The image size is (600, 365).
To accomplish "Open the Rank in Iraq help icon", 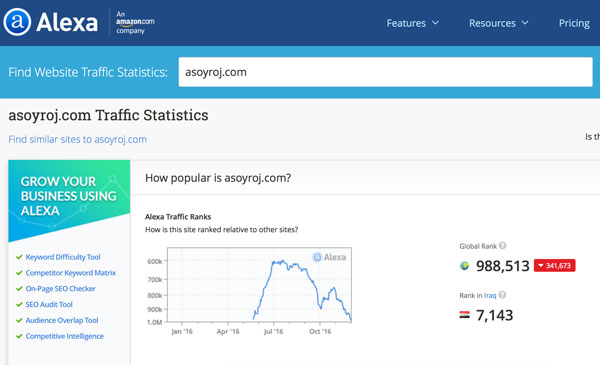I will point(502,295).
